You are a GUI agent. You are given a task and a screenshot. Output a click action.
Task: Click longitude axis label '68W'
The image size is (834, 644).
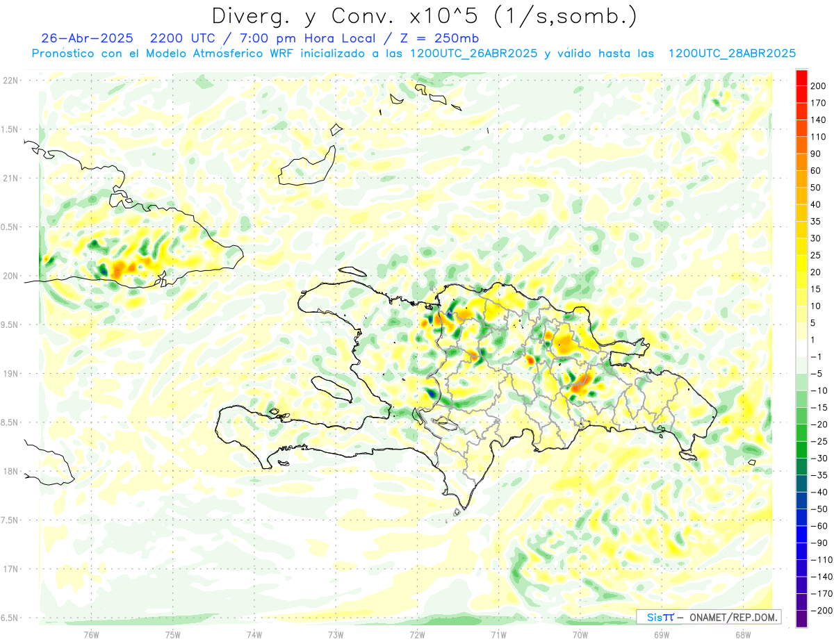743,634
